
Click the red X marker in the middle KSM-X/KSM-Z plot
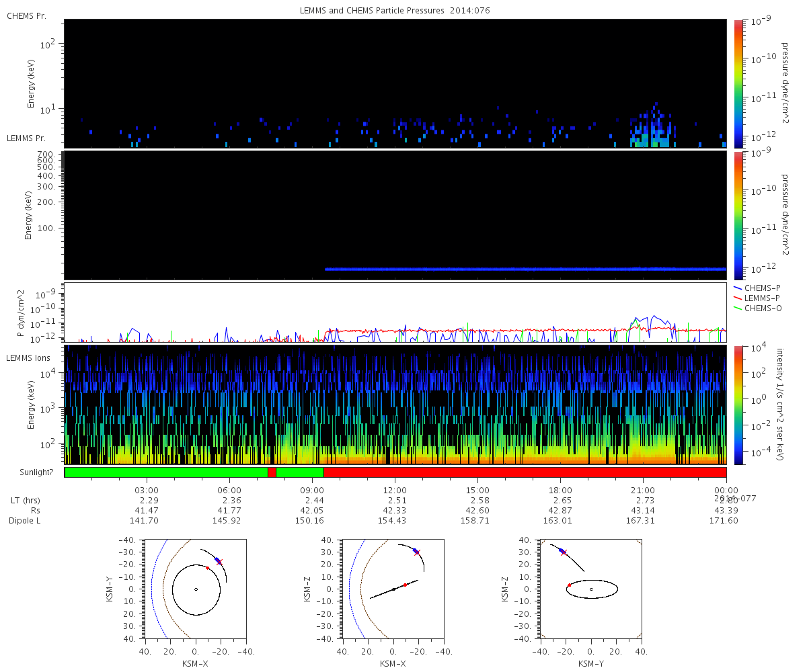pyautogui.click(x=417, y=552)
